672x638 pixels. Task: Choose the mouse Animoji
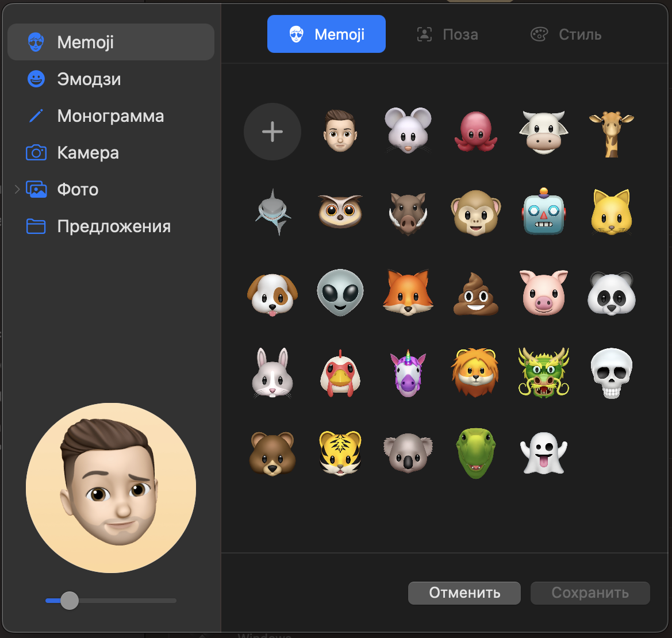[x=408, y=130]
